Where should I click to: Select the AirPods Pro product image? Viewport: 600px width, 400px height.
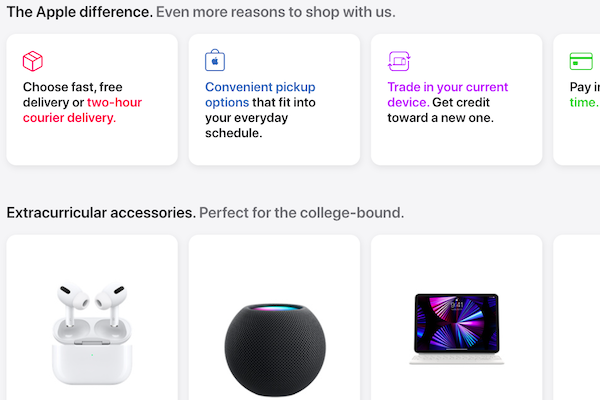point(92,333)
